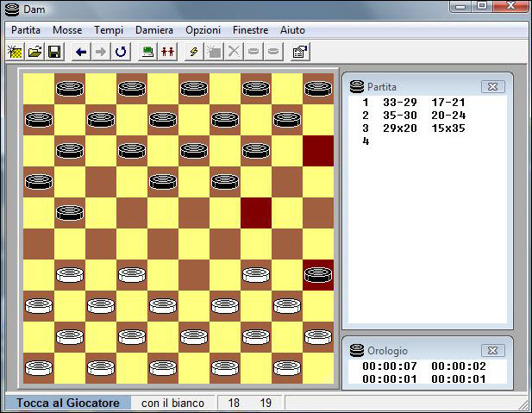This screenshot has width=532, height=413.
Task: Select the black piece on the right edge
Action: (318, 276)
